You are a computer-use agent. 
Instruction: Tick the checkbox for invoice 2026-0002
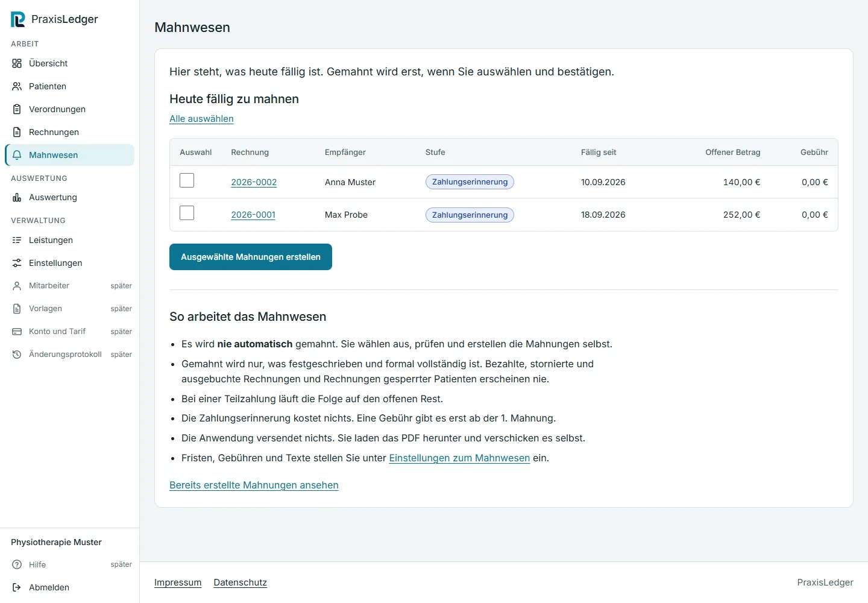coord(187,180)
